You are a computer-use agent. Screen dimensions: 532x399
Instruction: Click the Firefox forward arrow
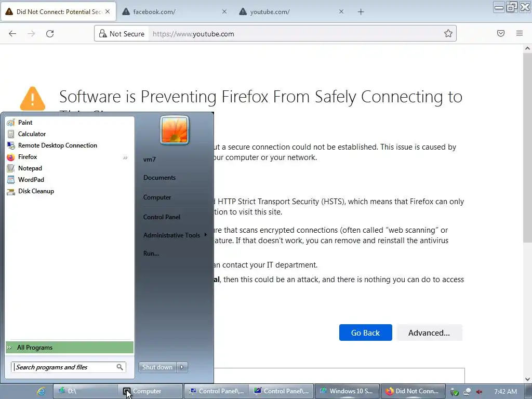tap(31, 34)
